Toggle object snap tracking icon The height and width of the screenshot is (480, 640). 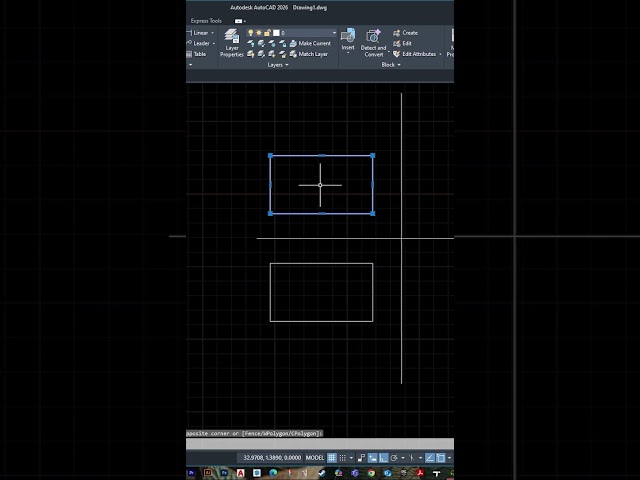[x=429, y=458]
